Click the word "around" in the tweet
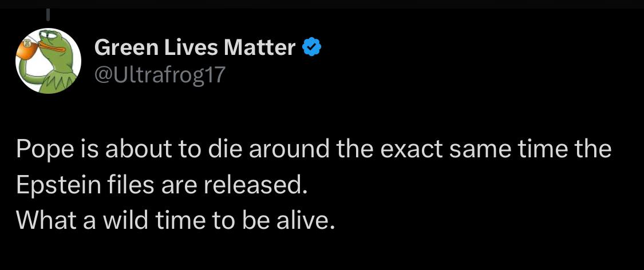 [x=288, y=149]
